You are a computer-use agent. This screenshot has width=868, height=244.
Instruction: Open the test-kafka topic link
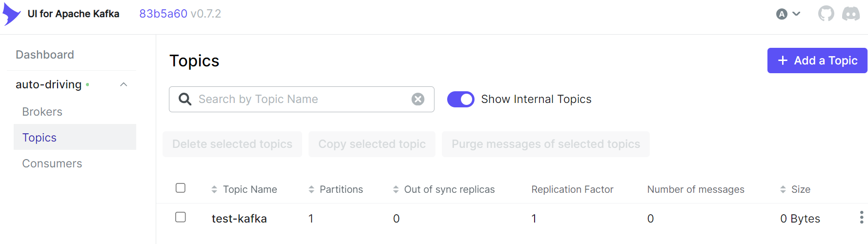pos(239,219)
